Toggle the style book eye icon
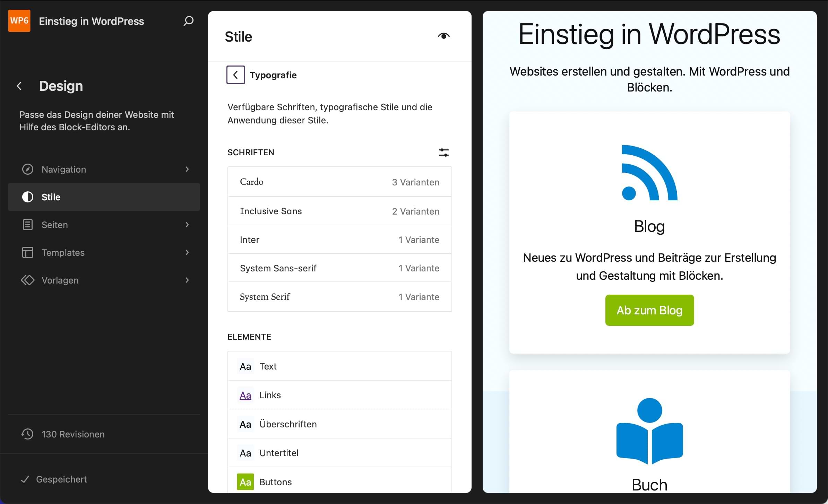The height and width of the screenshot is (504, 828). pos(443,36)
